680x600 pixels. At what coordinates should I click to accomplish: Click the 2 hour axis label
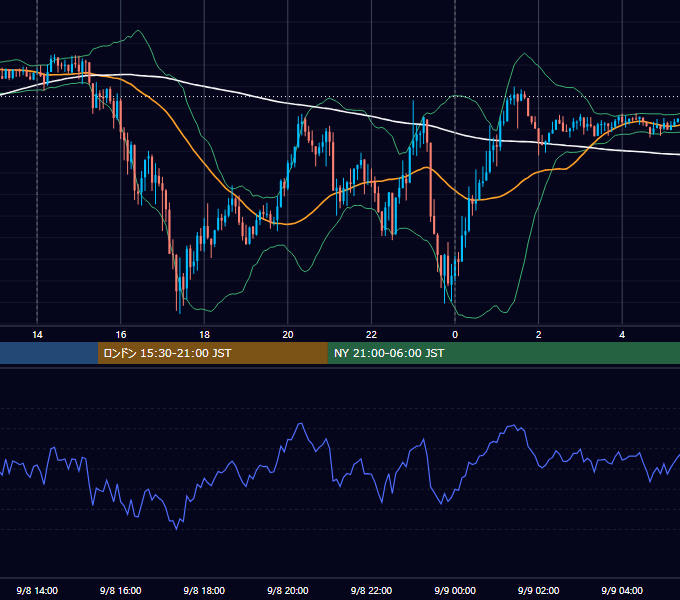[539, 335]
